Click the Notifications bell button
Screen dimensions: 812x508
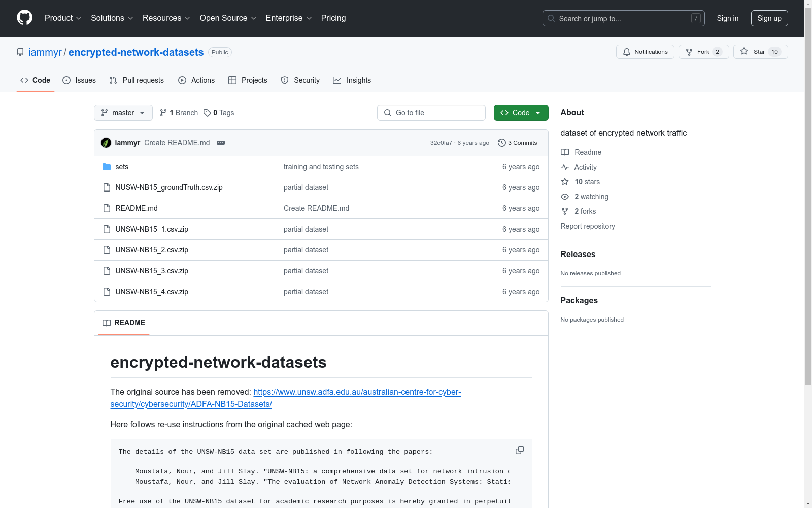pos(645,52)
